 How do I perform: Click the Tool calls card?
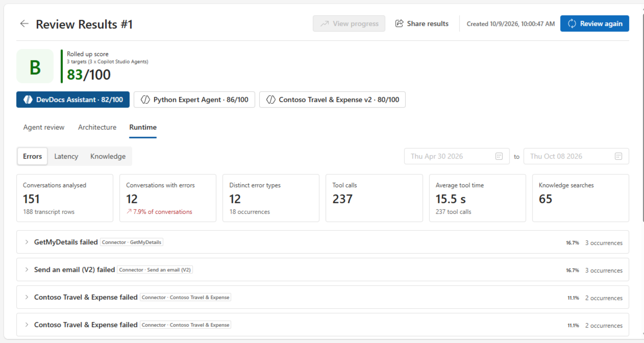click(x=374, y=198)
